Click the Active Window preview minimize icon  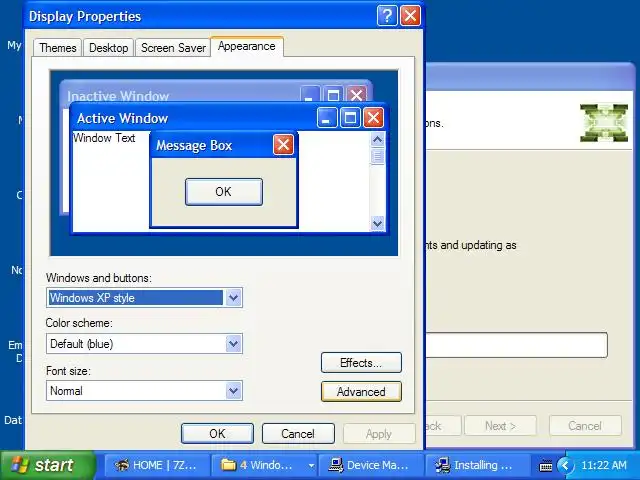point(327,118)
